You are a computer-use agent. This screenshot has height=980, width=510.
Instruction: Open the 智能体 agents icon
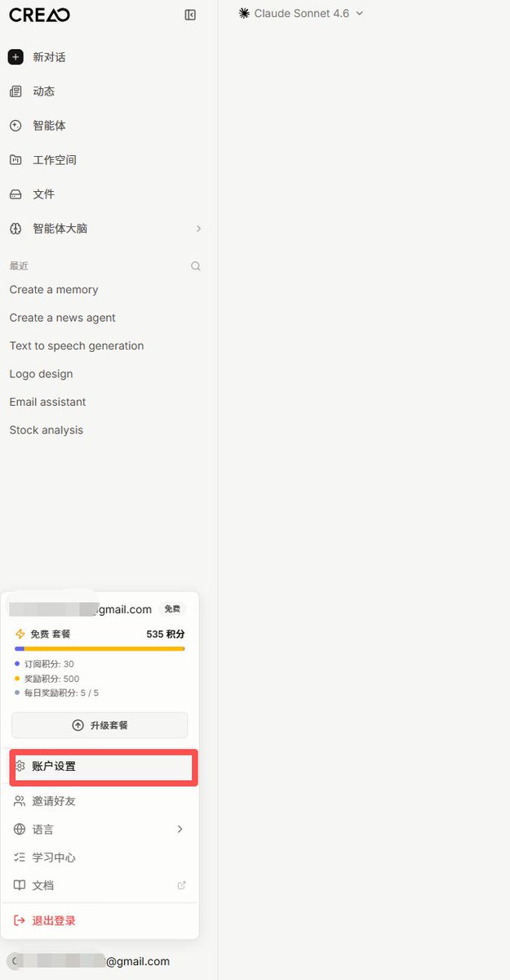pos(16,126)
